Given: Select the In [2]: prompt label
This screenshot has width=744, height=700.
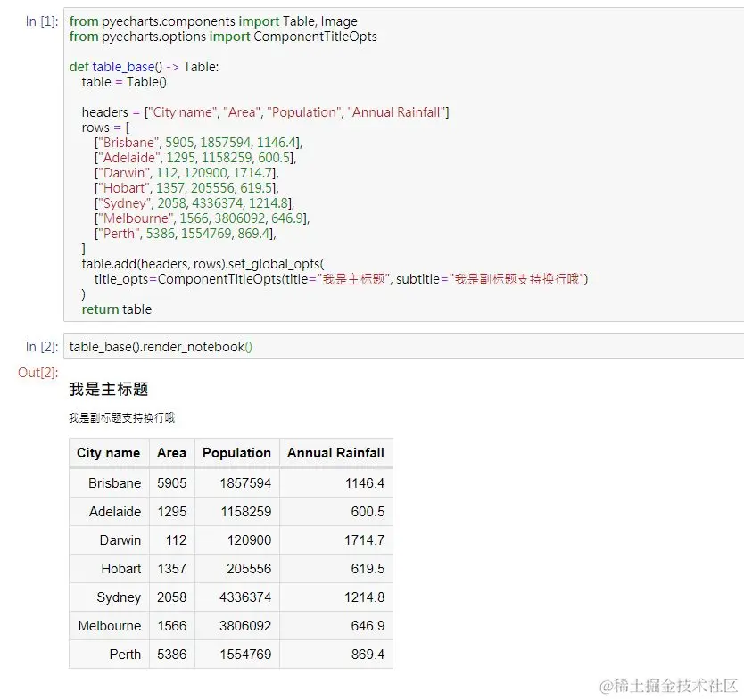Looking at the screenshot, I should tap(42, 347).
